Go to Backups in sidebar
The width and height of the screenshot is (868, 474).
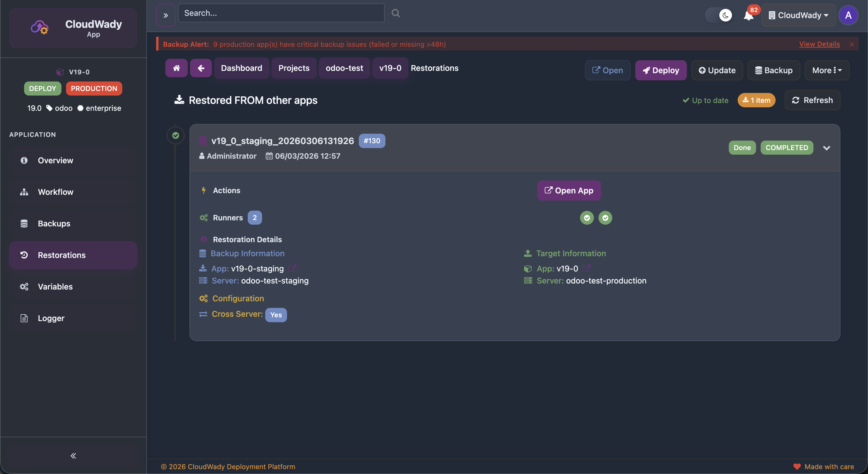(x=54, y=223)
